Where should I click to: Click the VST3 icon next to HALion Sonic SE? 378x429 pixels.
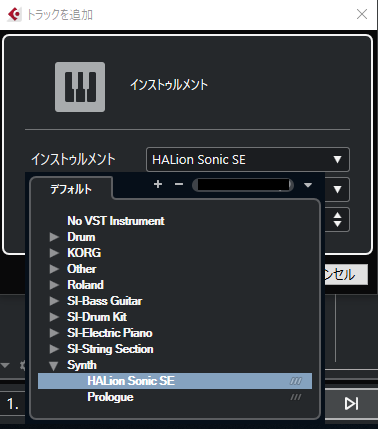(296, 381)
